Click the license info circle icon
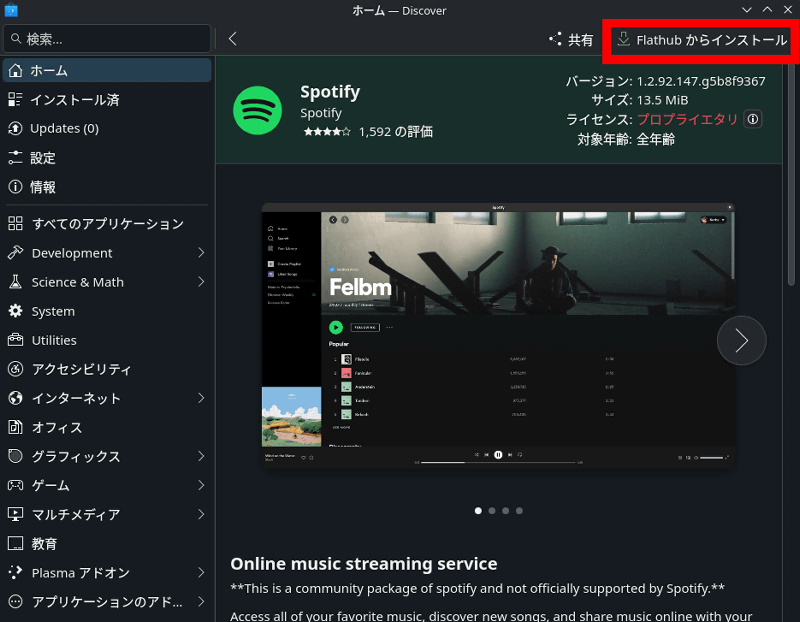800x622 pixels. (x=753, y=119)
